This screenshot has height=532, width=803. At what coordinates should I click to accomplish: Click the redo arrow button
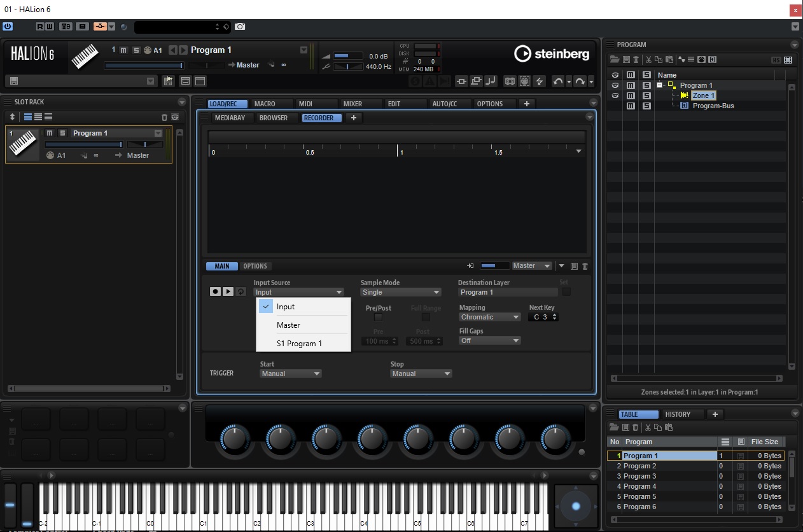pos(580,81)
